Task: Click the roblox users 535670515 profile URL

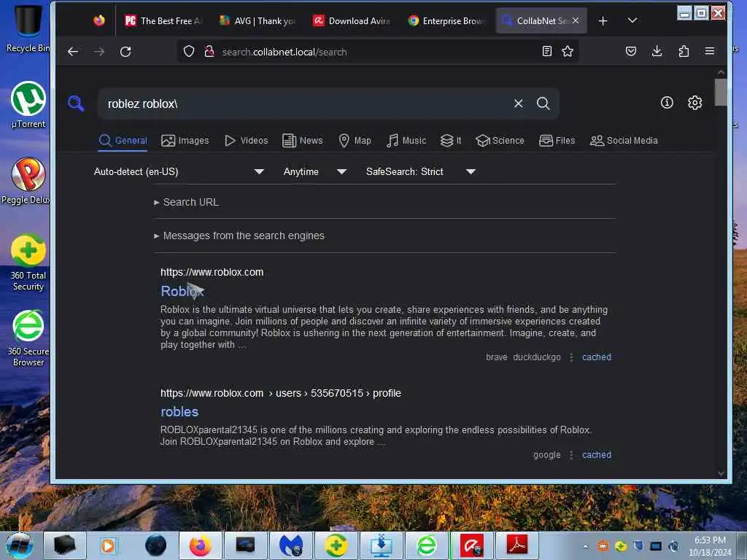Action: click(x=281, y=393)
